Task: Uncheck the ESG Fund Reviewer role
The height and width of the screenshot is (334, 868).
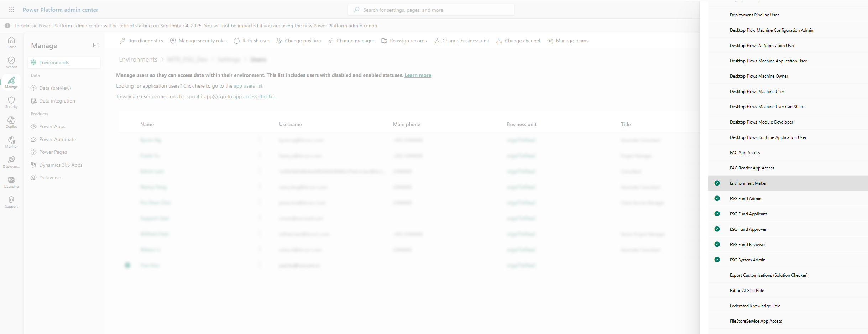Action: click(x=717, y=244)
